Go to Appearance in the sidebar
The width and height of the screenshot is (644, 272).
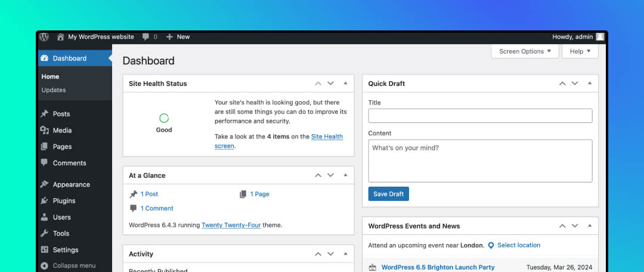point(71,184)
